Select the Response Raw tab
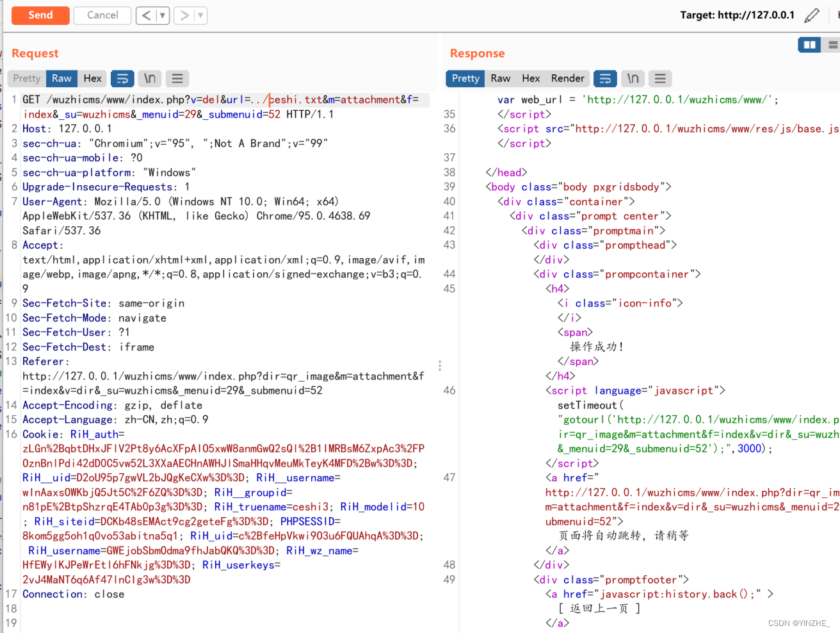 pyautogui.click(x=501, y=78)
